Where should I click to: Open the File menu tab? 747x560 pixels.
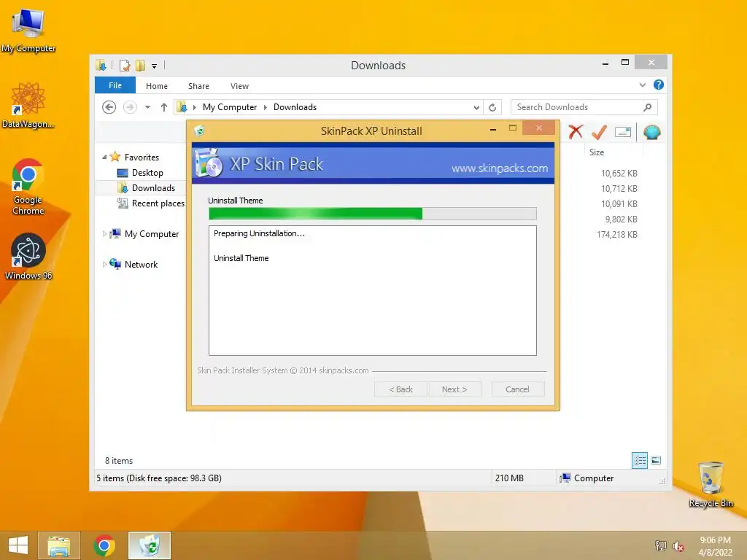pos(115,85)
